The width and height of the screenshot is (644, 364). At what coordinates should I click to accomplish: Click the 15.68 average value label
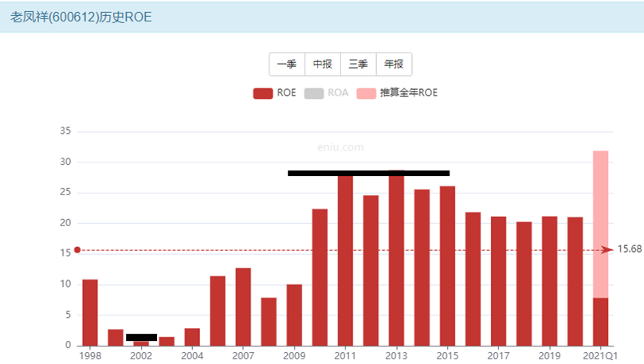[x=630, y=249]
